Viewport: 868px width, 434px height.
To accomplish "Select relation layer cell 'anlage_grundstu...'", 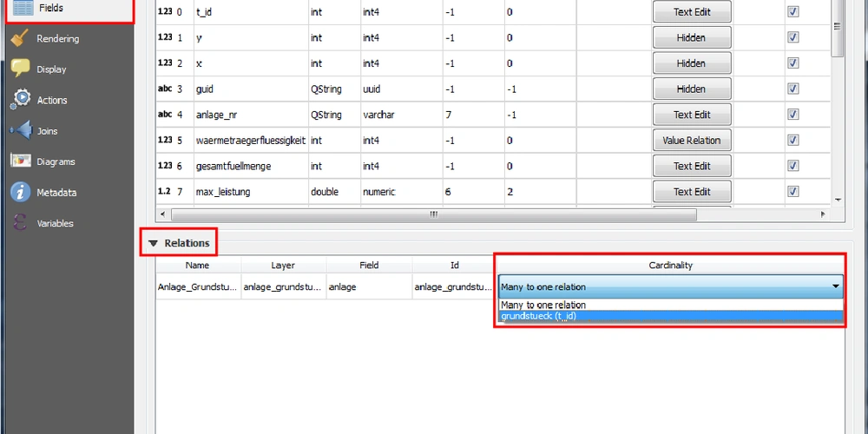I will coord(284,286).
